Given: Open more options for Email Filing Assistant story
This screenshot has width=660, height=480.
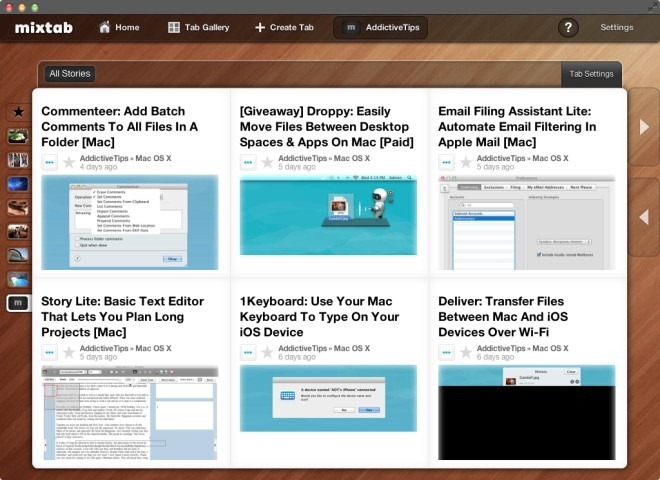Looking at the screenshot, I should pyautogui.click(x=446, y=162).
